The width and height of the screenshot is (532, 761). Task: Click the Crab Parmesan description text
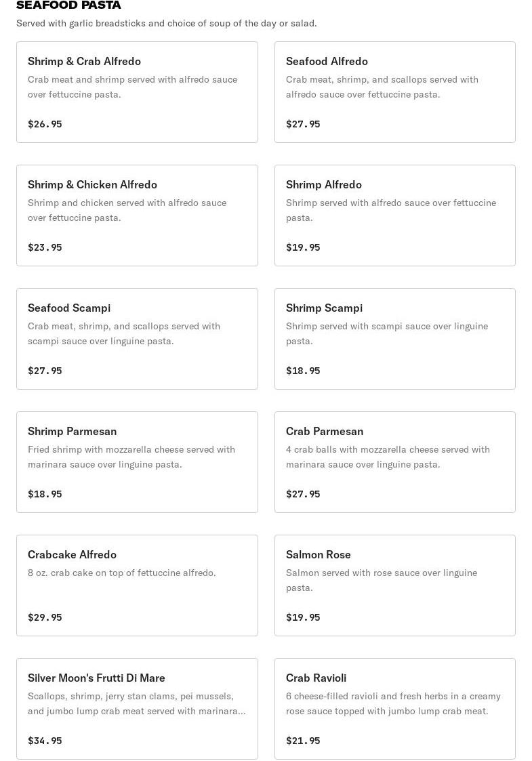[x=387, y=457]
